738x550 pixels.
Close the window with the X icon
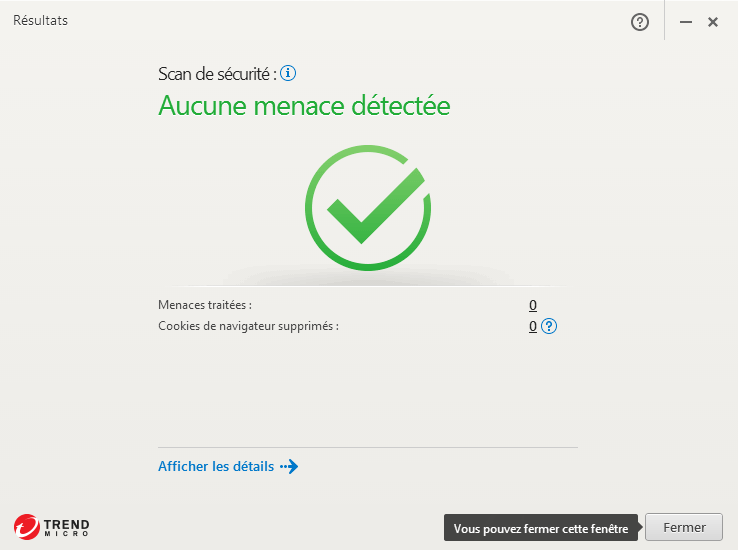click(713, 22)
